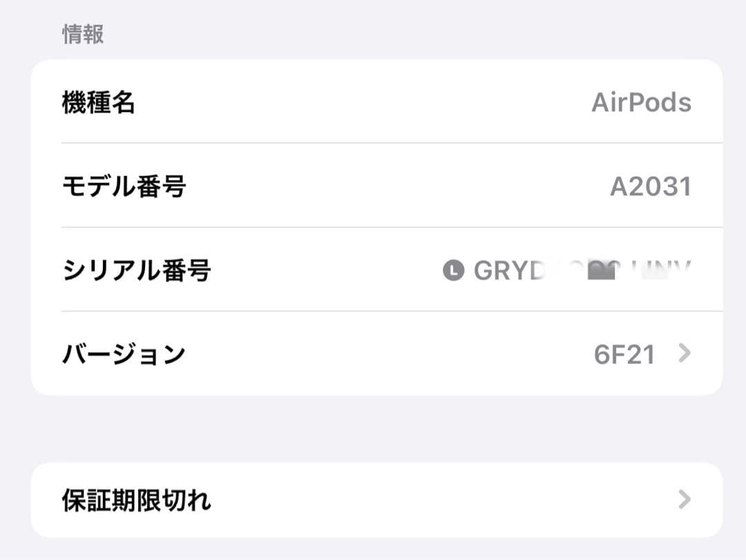
Task: Tap the モデル番号 A2031 row
Action: click(373, 186)
